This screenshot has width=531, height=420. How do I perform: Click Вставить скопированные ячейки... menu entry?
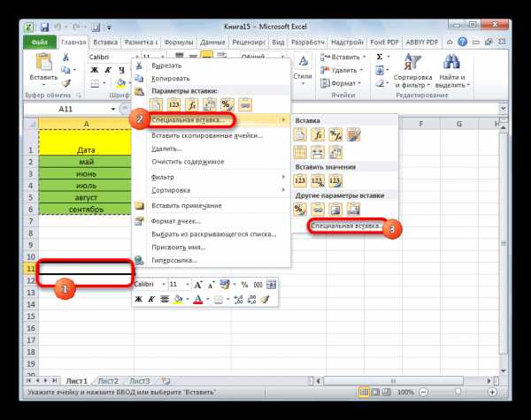click(x=207, y=135)
